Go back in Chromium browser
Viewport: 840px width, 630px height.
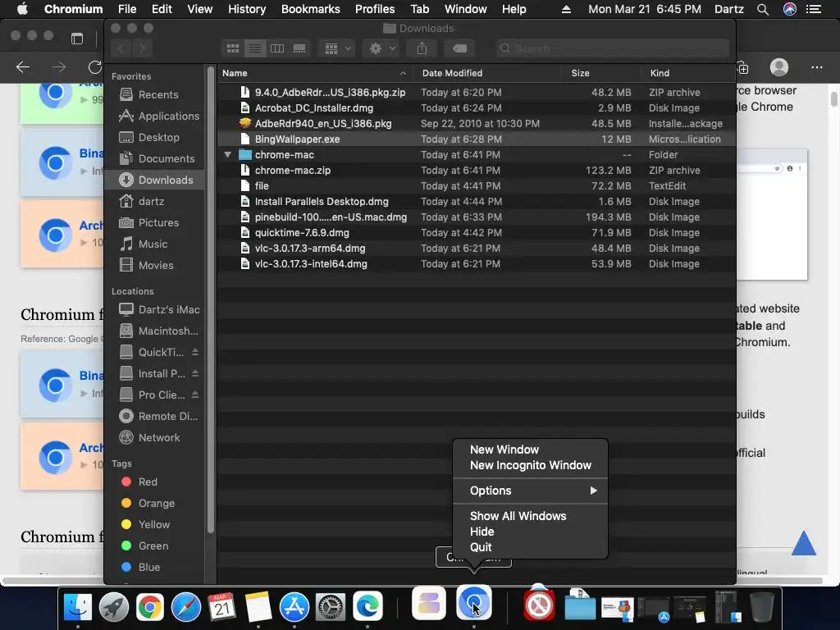click(23, 67)
